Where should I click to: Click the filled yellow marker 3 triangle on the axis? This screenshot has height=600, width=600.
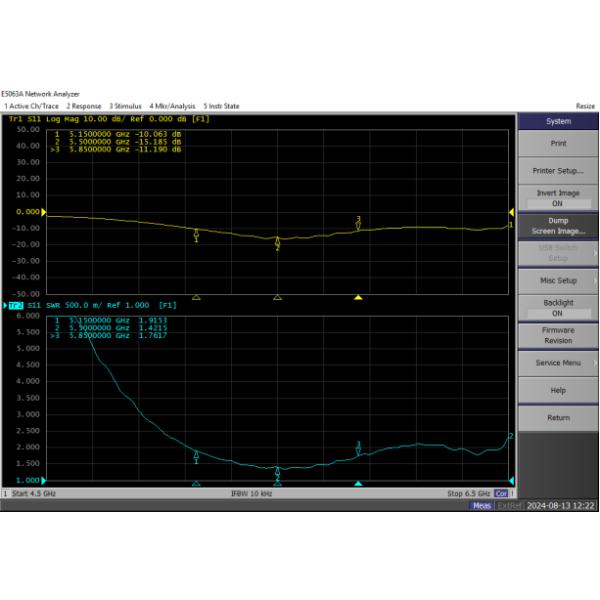click(358, 297)
